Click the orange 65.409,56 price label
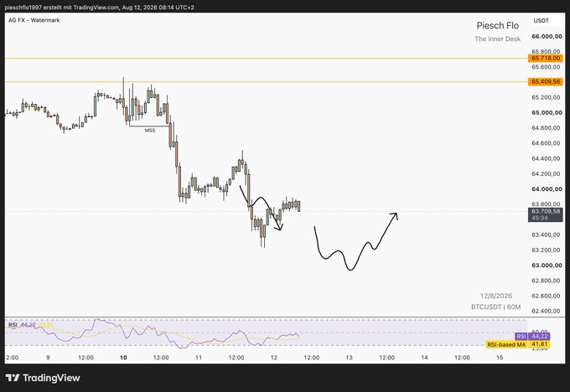This screenshot has height=392, width=570. pos(546,82)
